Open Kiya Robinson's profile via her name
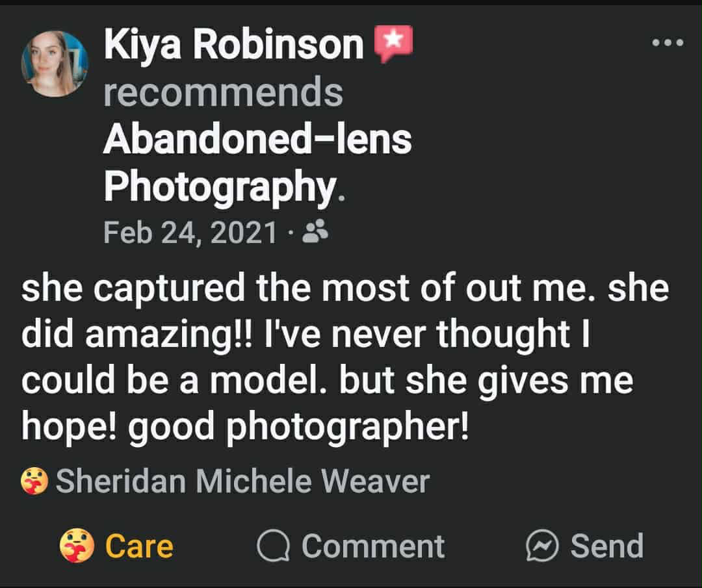Viewport: 702px width, 588px height. [x=233, y=45]
